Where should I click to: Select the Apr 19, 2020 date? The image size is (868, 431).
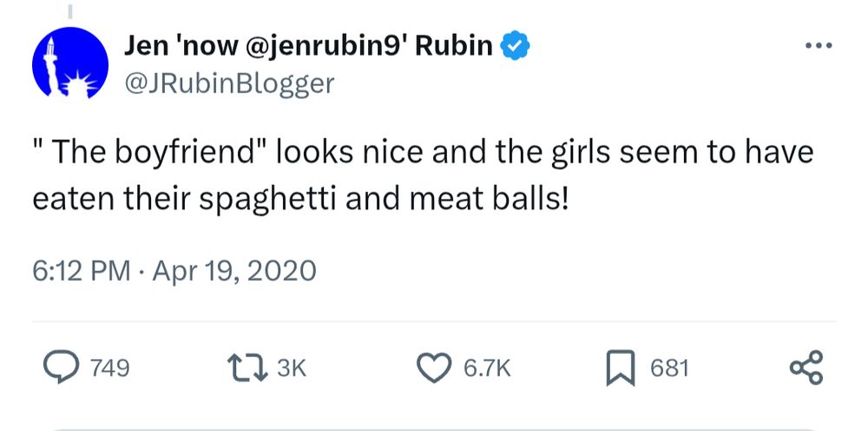234,271
